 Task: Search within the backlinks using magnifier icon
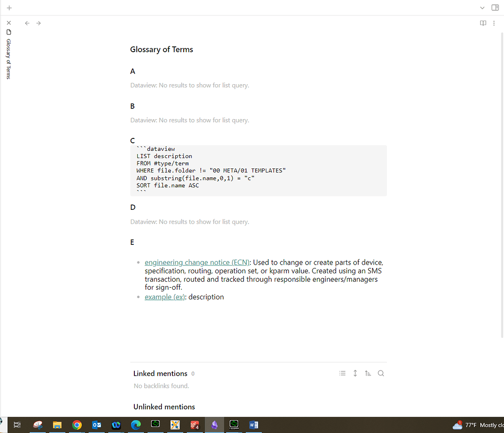click(x=380, y=373)
